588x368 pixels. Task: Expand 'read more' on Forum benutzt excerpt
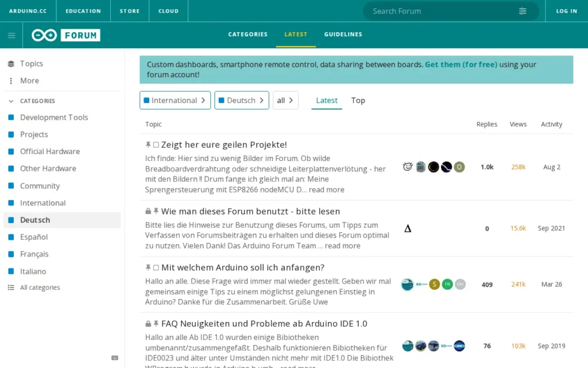click(342, 246)
